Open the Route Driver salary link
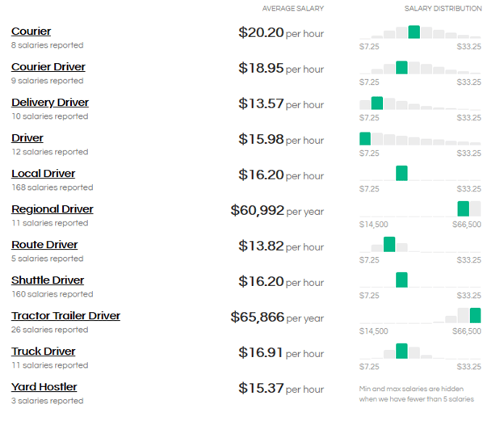 click(44, 245)
